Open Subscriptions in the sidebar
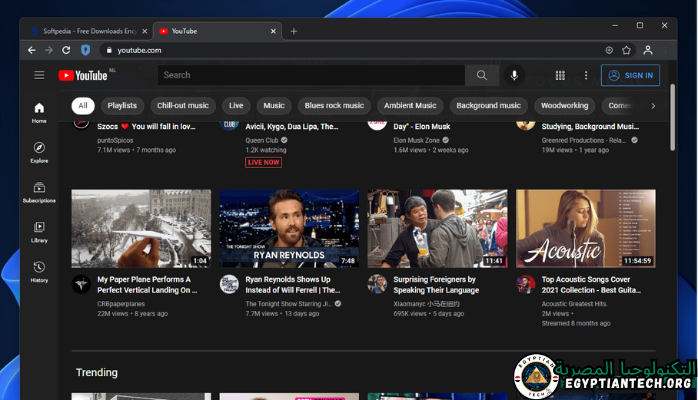The width and height of the screenshot is (698, 400). coord(39,192)
